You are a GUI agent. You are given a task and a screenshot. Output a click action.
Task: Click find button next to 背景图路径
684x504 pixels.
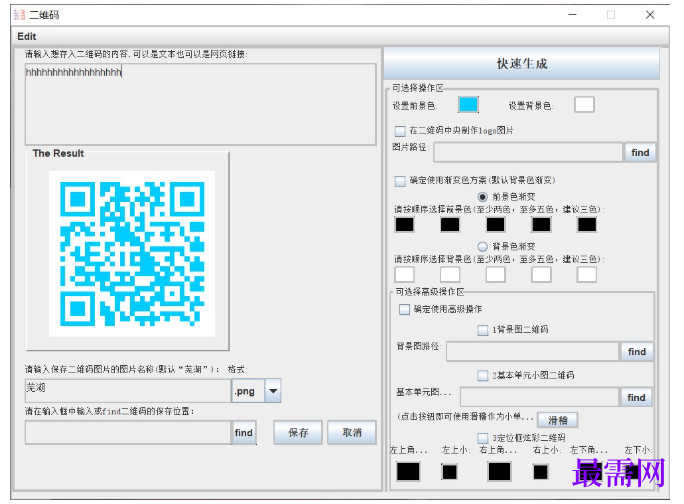(636, 351)
